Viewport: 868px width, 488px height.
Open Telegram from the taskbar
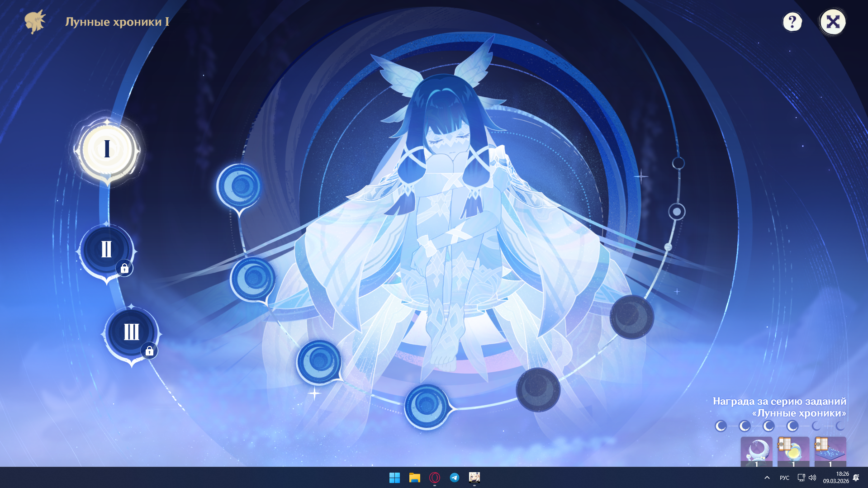[455, 478]
